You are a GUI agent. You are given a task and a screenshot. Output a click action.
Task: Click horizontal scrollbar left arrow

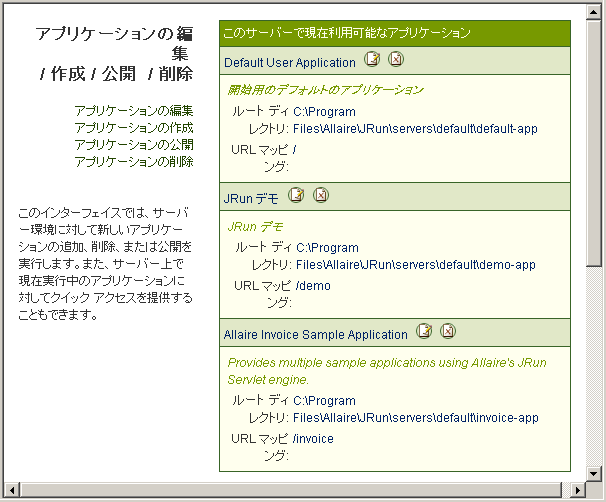(12, 490)
